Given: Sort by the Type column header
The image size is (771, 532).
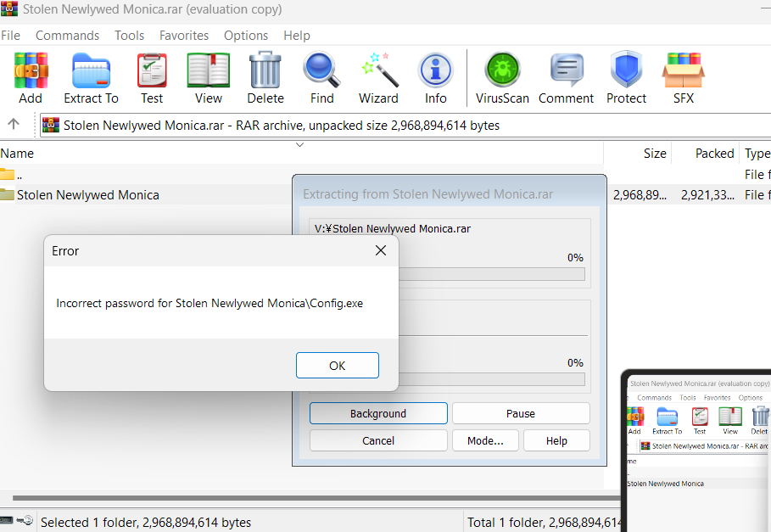Looking at the screenshot, I should 756,154.
